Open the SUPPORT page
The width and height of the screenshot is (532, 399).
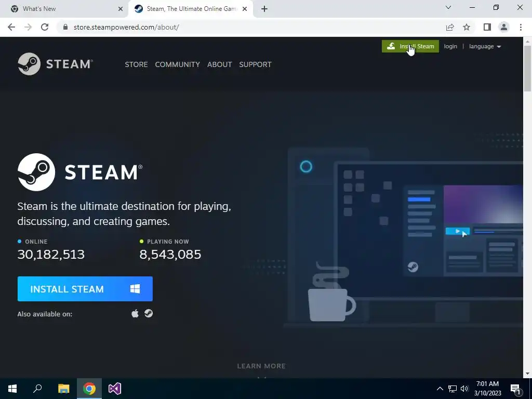[255, 64]
